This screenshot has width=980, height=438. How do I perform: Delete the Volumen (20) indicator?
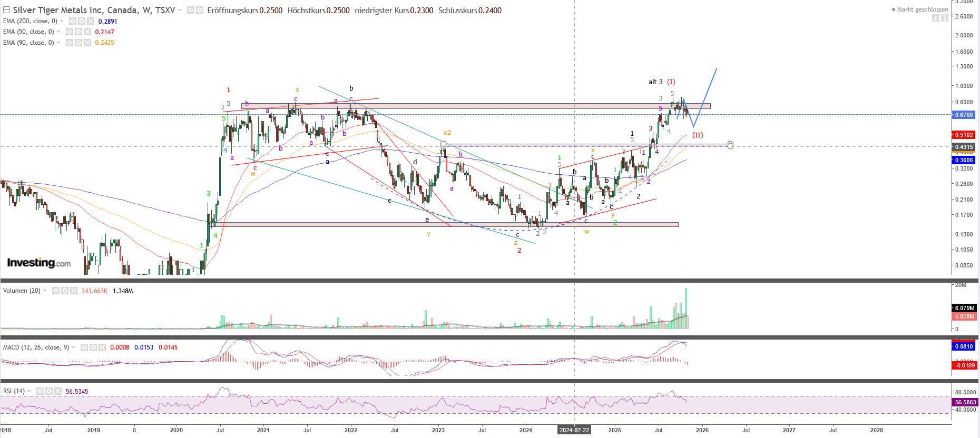(73, 291)
